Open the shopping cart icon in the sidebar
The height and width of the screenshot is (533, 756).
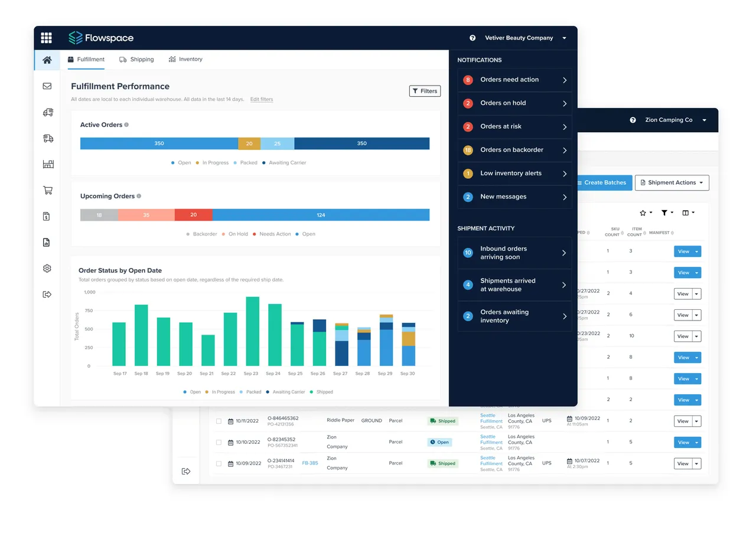(x=48, y=190)
